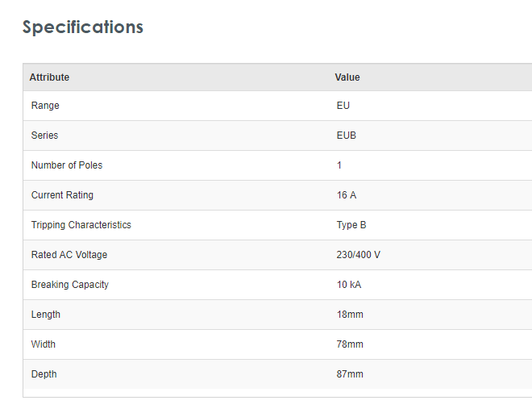
Task: Select the 18mm length value
Action: coord(350,315)
